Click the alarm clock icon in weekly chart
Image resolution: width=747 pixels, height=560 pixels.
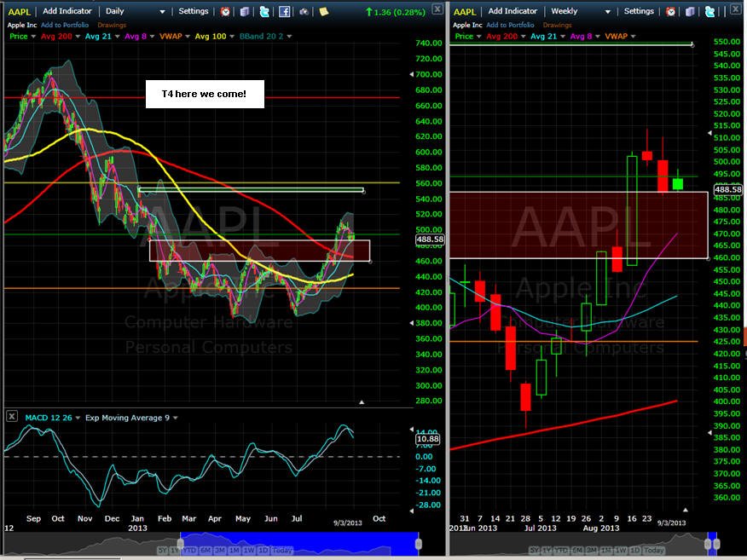(671, 11)
